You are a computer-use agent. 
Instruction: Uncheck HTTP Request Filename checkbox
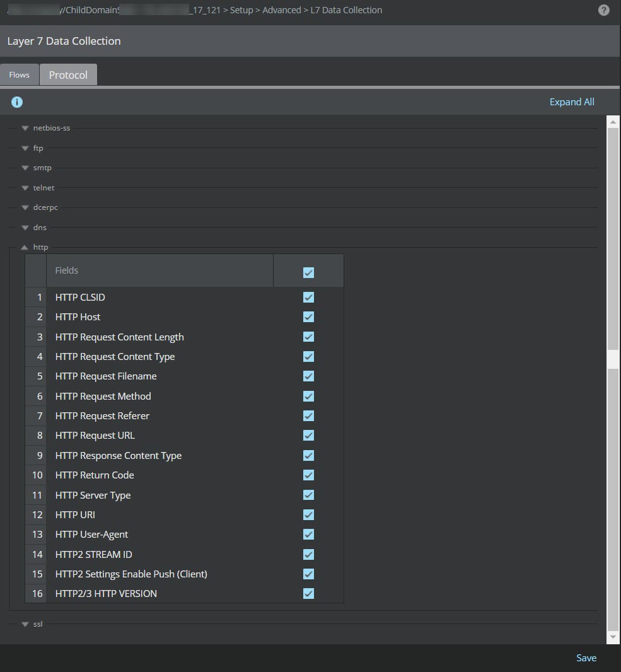[x=308, y=376]
